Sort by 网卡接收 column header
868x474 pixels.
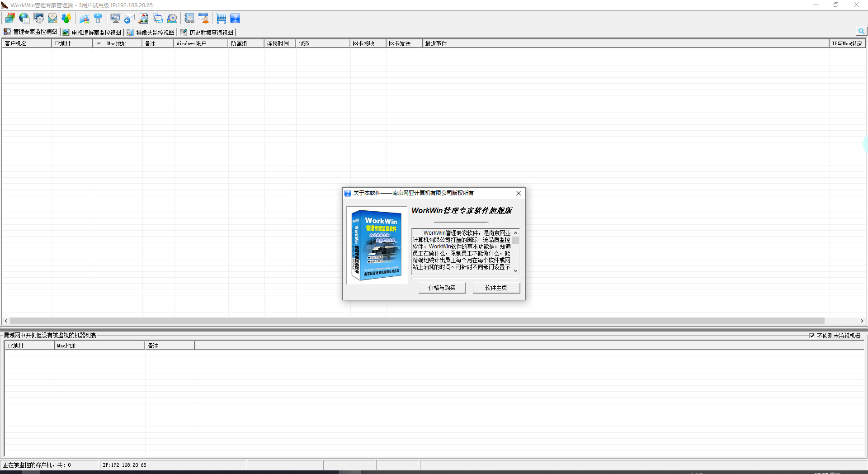[368, 43]
